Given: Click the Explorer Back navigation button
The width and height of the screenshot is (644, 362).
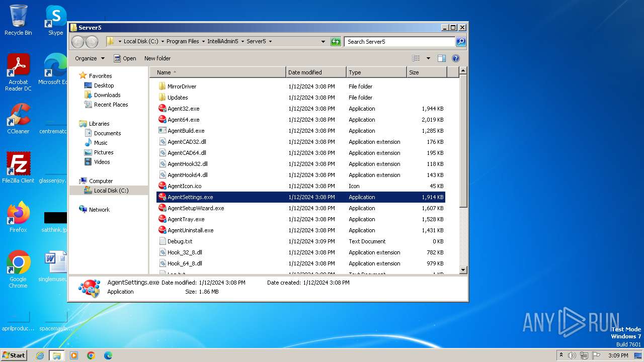Looking at the screenshot, I should coord(78,42).
